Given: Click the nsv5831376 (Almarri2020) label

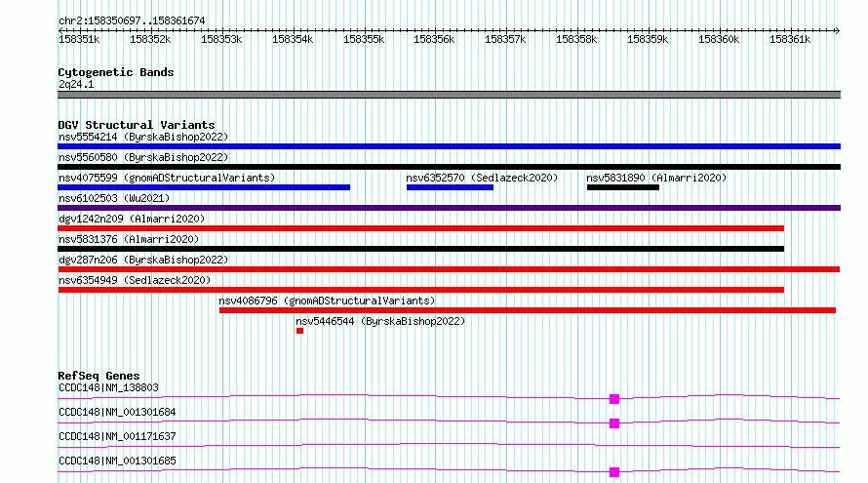Looking at the screenshot, I should pos(129,239).
